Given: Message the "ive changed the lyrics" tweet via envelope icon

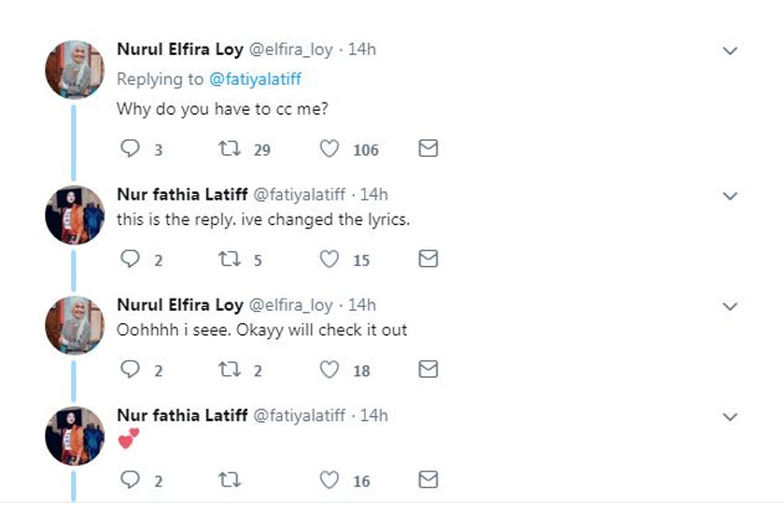Looking at the screenshot, I should click(427, 259).
